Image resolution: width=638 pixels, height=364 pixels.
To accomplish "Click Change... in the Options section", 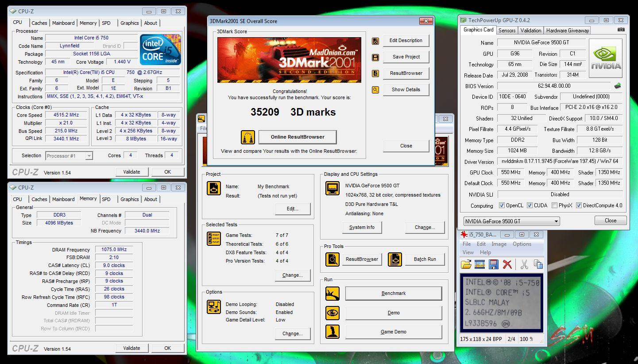I will click(x=293, y=333).
